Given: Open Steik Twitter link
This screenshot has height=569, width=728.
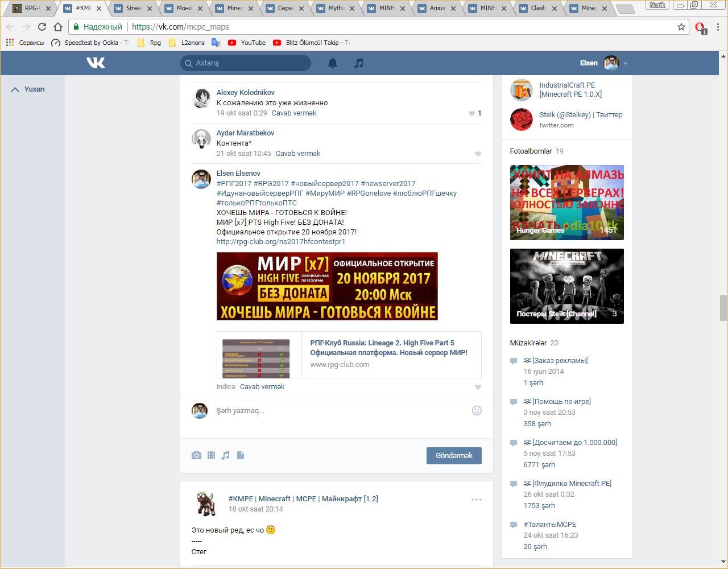Looking at the screenshot, I should (581, 115).
